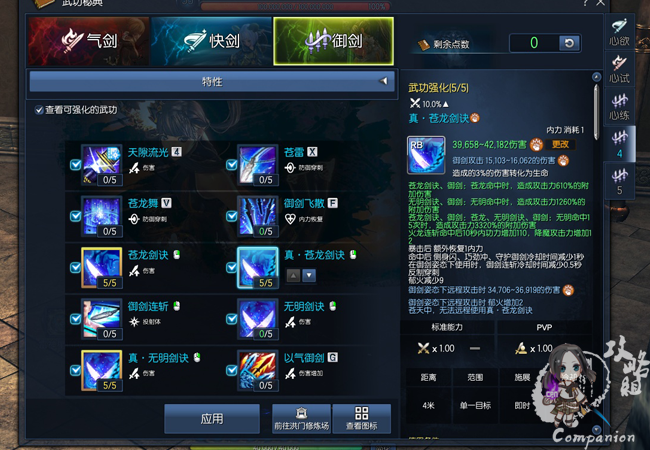This screenshot has width=650, height=450.
Task: Switch to the 快剑 tab
Action: 211,41
